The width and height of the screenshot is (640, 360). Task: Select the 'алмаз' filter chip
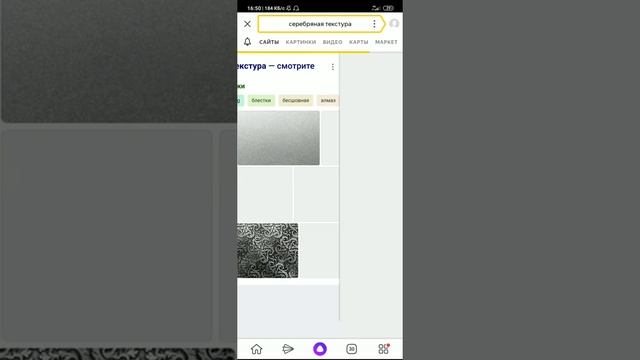pos(328,100)
